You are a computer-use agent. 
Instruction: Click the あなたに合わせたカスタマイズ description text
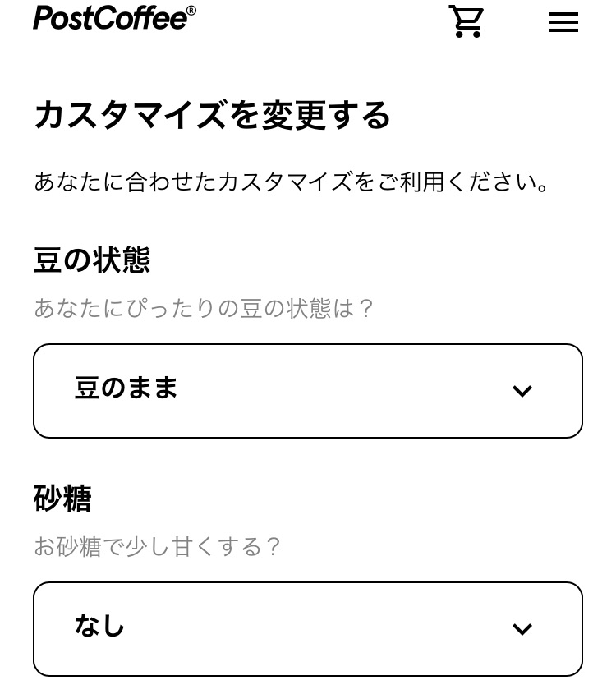(x=292, y=182)
